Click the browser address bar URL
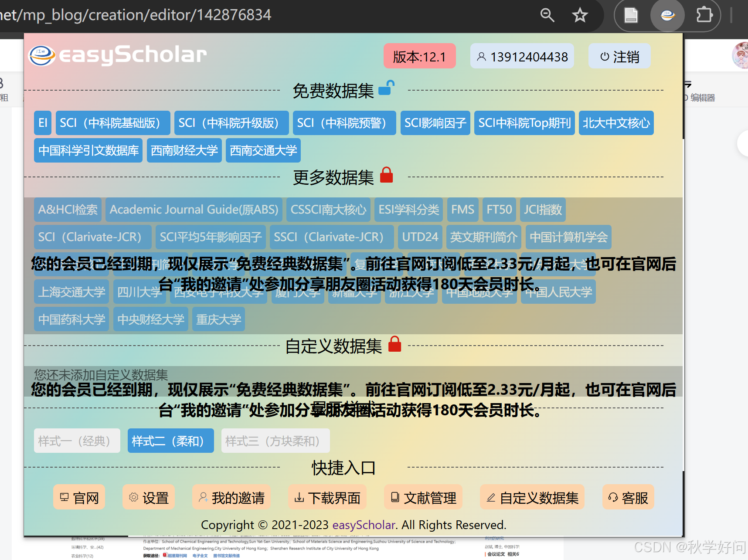Screen dimensions: 748x560 tap(136, 15)
